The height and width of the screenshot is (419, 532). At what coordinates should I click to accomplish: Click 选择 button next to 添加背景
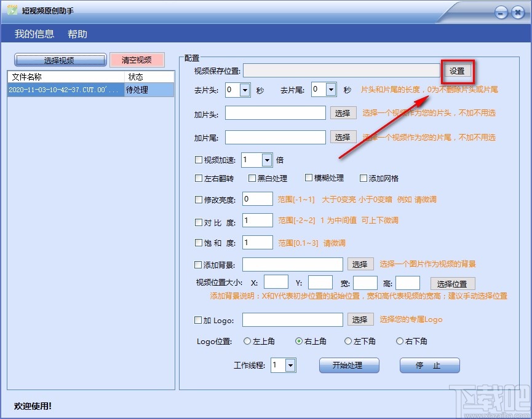[x=360, y=264]
